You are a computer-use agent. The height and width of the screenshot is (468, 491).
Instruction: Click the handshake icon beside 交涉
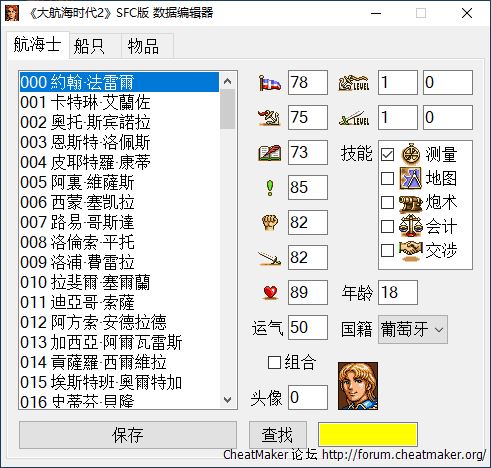pos(411,250)
